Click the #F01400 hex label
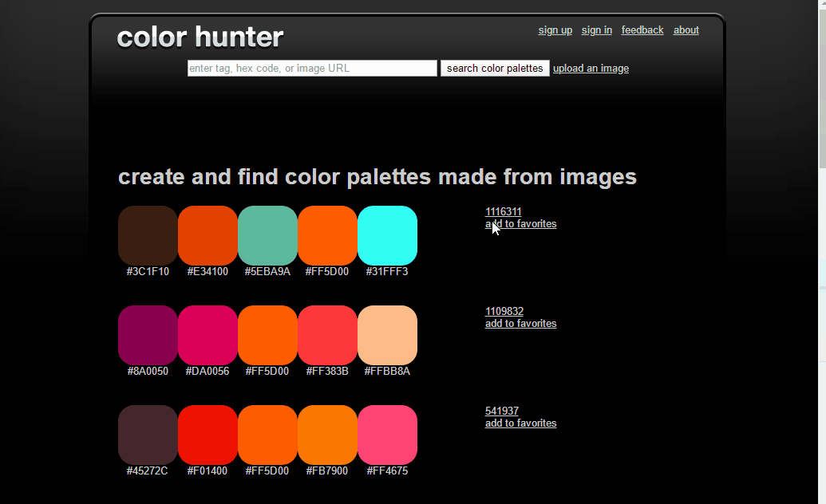826x504 pixels. pyautogui.click(x=207, y=471)
